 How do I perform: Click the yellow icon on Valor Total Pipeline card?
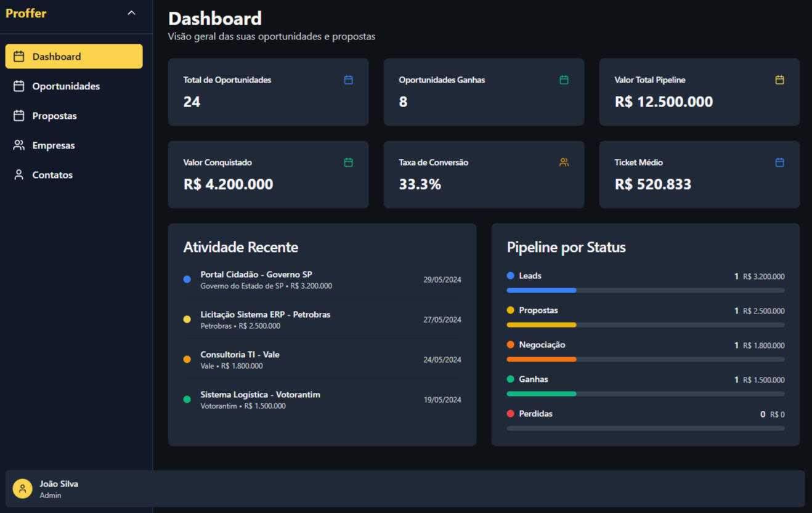779,80
